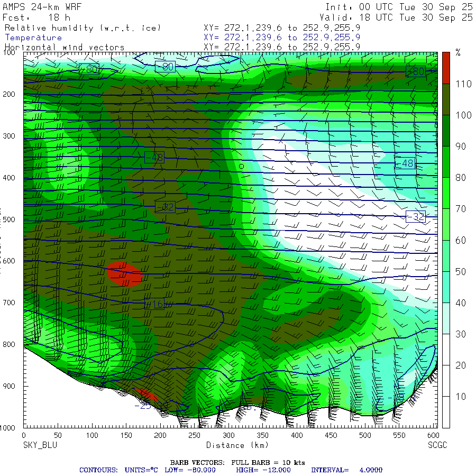Click the small circle marker in the plot

pyautogui.click(x=241, y=166)
